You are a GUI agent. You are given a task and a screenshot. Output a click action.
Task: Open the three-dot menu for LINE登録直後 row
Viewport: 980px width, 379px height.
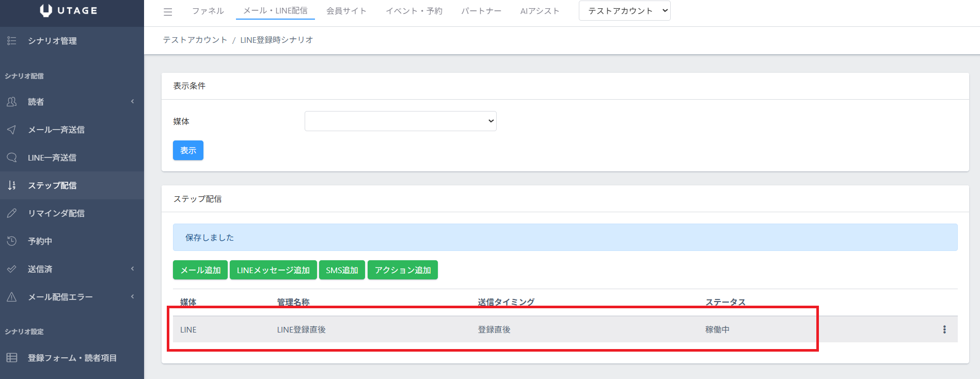tap(944, 329)
